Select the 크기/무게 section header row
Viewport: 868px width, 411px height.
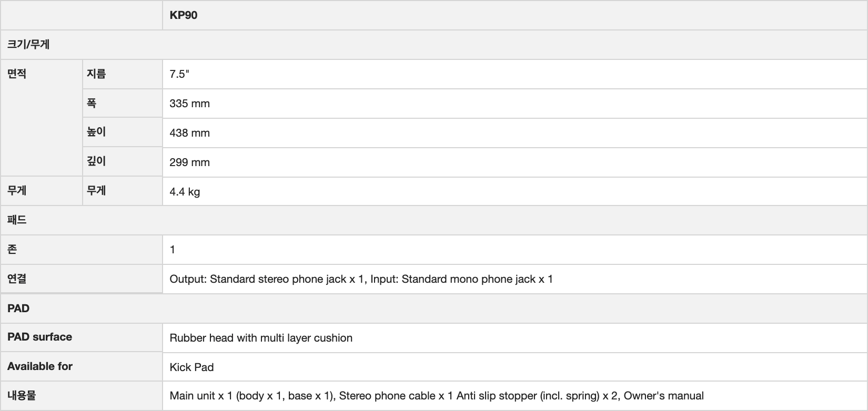tap(28, 45)
